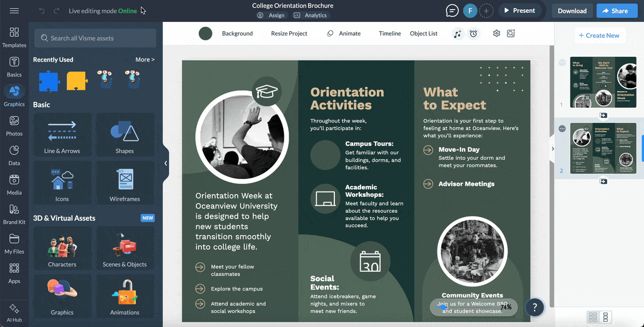Open the Apps sidebar panel
This screenshot has height=327, width=644.
[14, 273]
